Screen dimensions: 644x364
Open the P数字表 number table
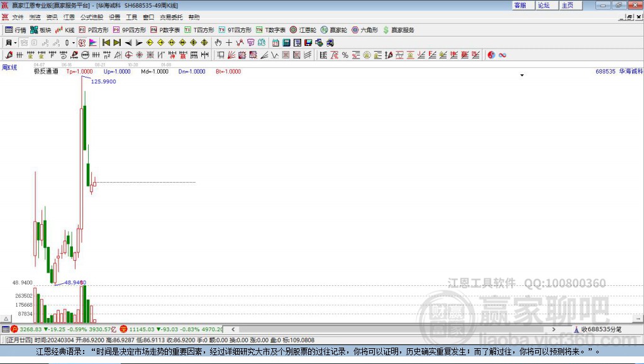click(165, 30)
